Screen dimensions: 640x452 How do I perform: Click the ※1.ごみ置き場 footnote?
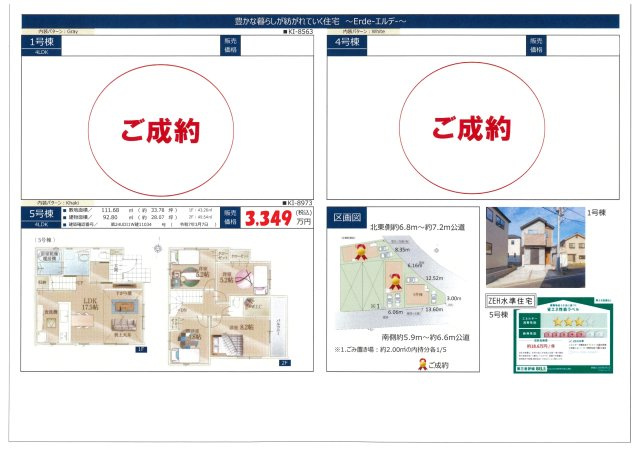point(390,350)
